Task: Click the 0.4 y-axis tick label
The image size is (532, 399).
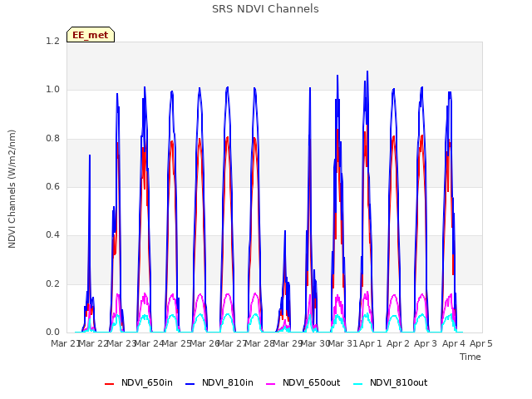Action: 52,235
